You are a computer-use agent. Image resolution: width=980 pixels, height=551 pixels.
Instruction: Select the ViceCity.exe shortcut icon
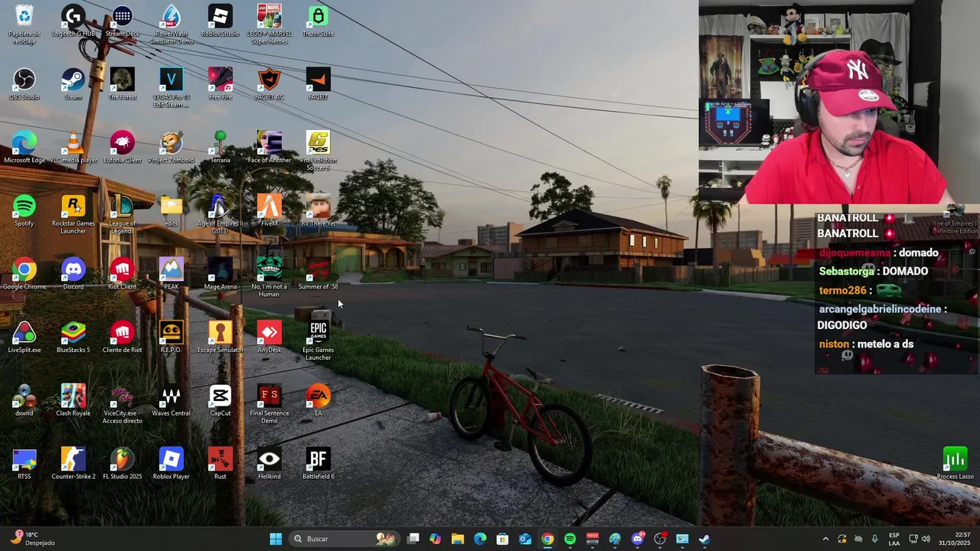(x=122, y=405)
